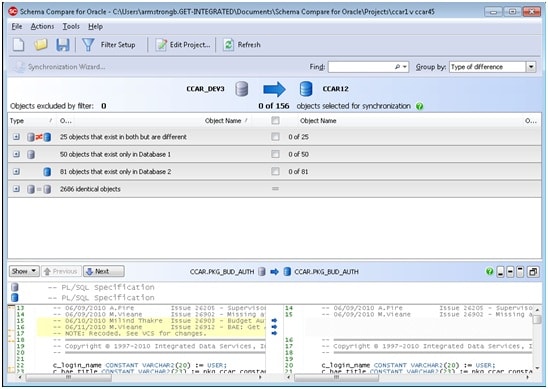Create a new project with blank page icon
The width and height of the screenshot is (548, 389).
pos(19,45)
